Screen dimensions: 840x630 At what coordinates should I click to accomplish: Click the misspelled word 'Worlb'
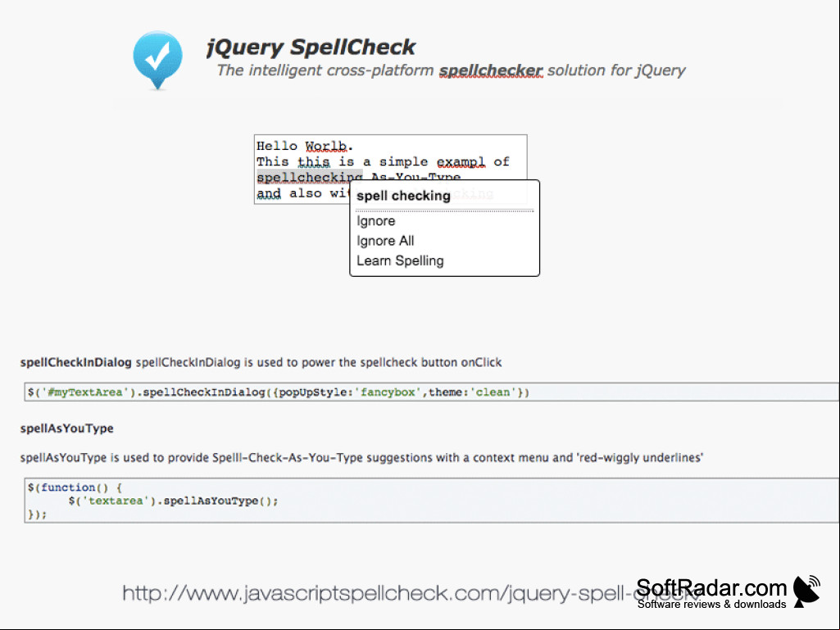[x=326, y=147]
